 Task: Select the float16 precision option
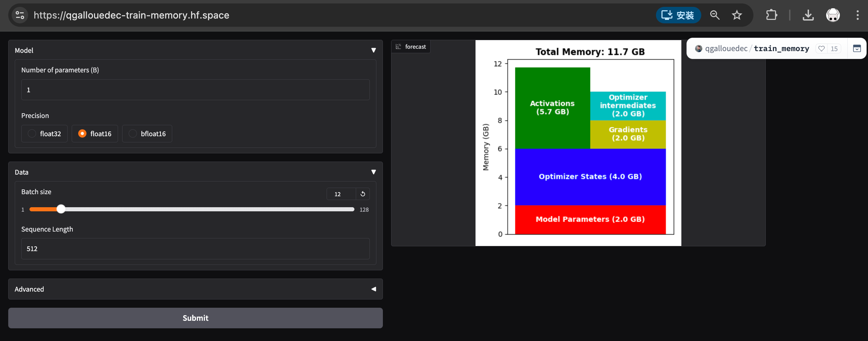tap(95, 133)
